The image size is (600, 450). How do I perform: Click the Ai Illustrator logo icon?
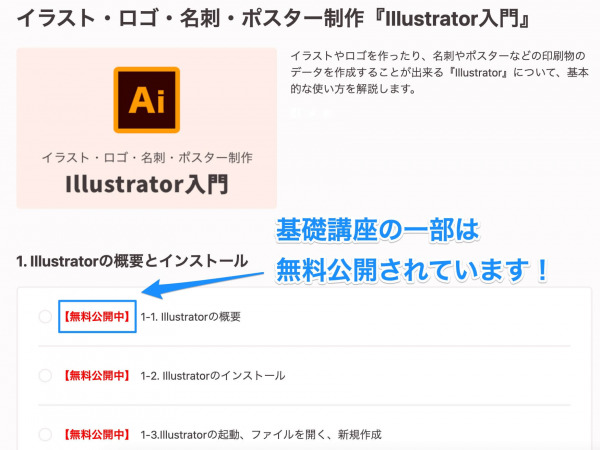[147, 100]
